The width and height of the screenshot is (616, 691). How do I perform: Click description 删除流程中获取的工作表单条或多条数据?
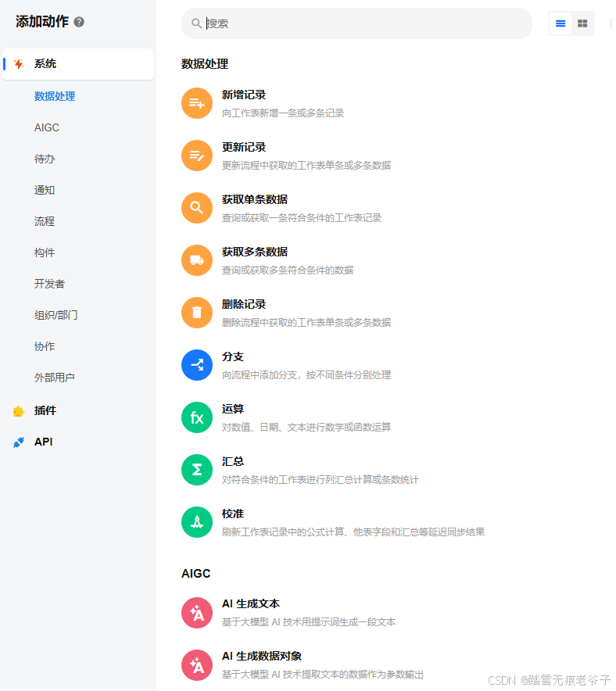click(306, 323)
